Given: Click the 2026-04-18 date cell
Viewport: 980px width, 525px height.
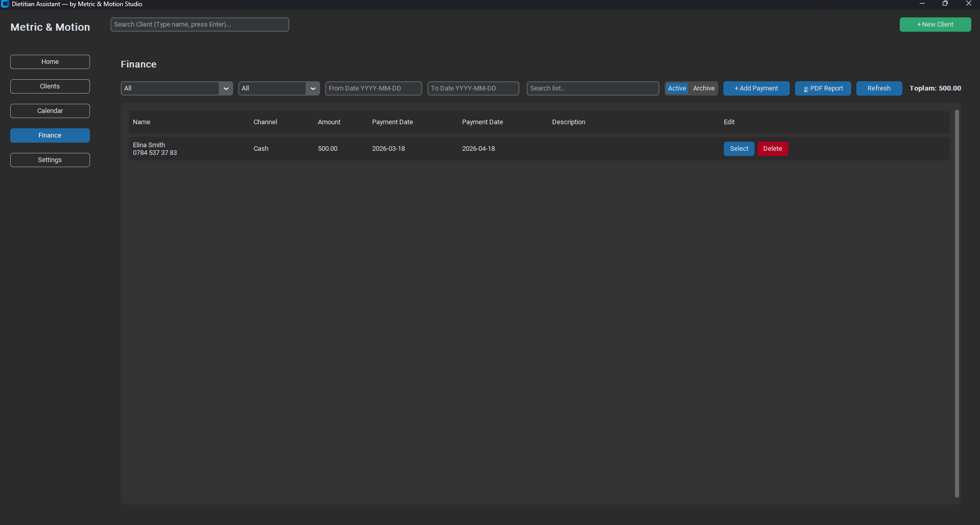Looking at the screenshot, I should [478, 149].
